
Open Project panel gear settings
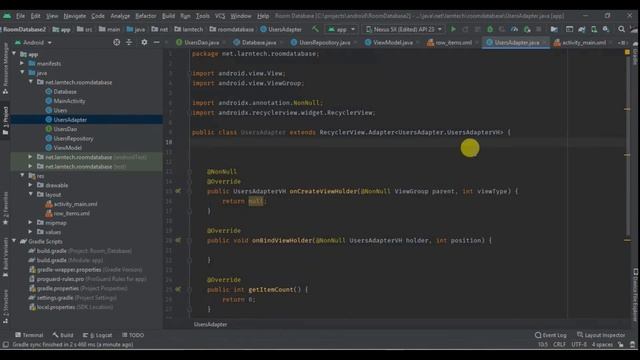[x=144, y=42]
